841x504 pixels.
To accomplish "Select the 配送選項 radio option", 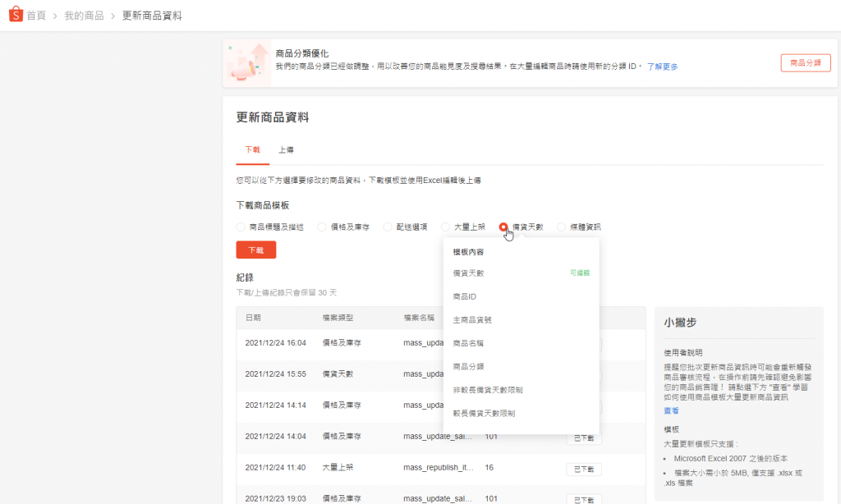I will (x=388, y=227).
